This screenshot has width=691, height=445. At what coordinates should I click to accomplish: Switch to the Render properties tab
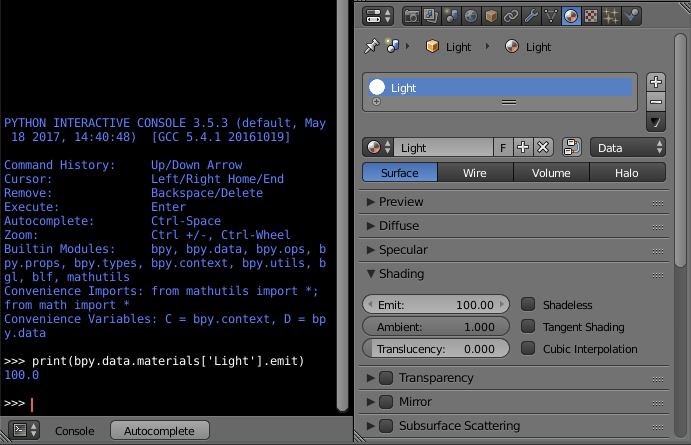[x=412, y=16]
